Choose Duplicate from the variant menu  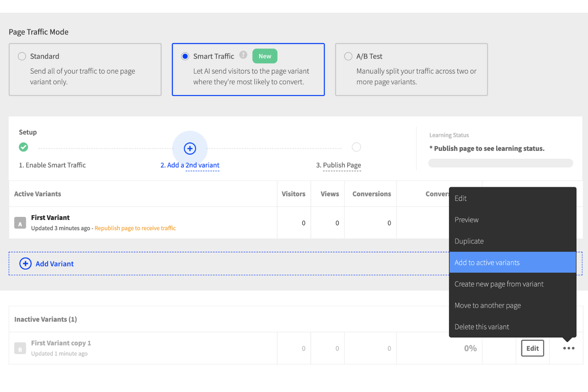(469, 241)
